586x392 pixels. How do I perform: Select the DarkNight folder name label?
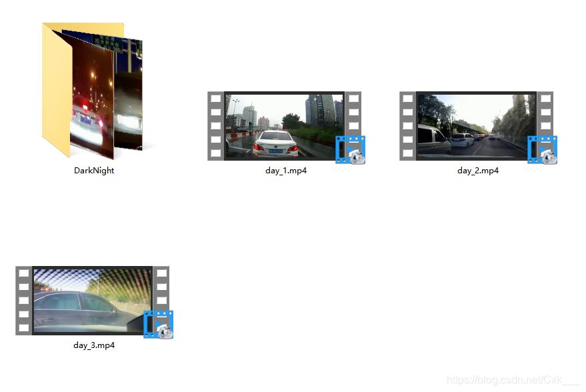[94, 171]
